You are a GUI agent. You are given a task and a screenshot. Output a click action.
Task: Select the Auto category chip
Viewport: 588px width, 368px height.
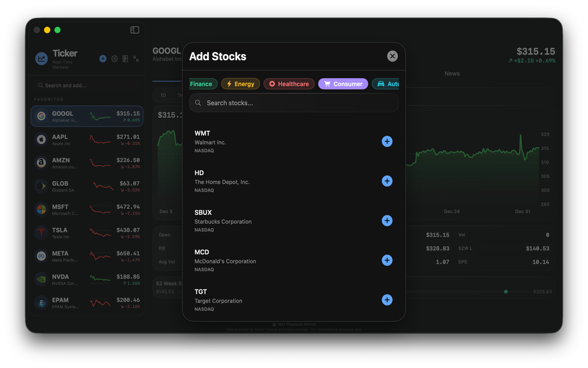pyautogui.click(x=385, y=84)
